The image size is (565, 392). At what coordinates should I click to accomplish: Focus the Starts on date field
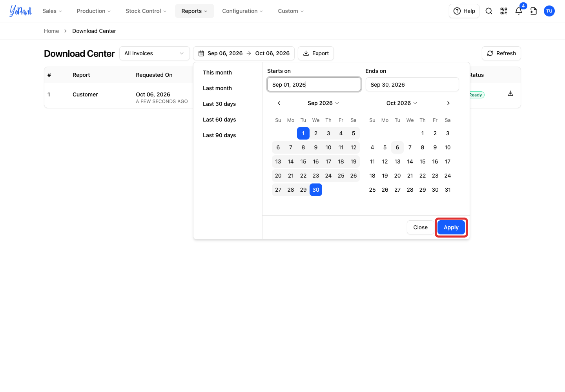(x=314, y=84)
